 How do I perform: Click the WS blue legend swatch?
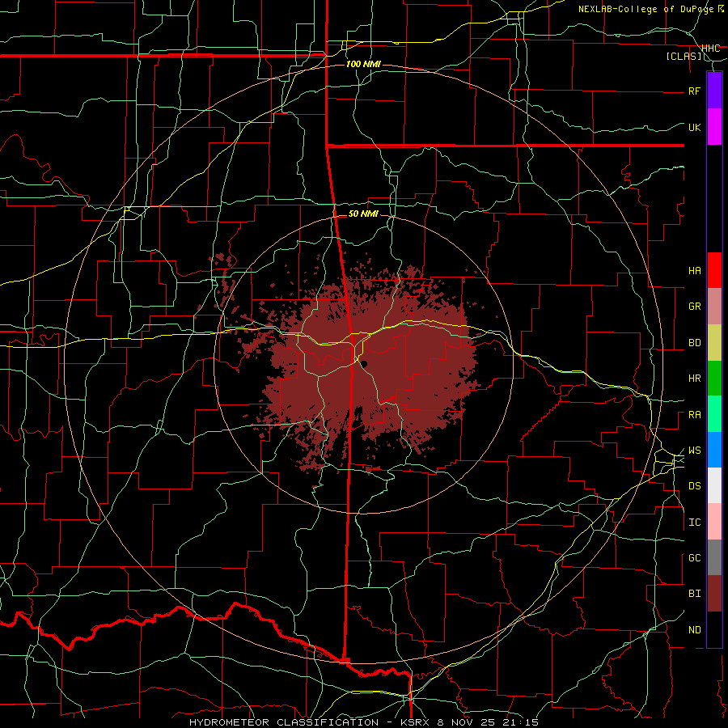click(714, 450)
